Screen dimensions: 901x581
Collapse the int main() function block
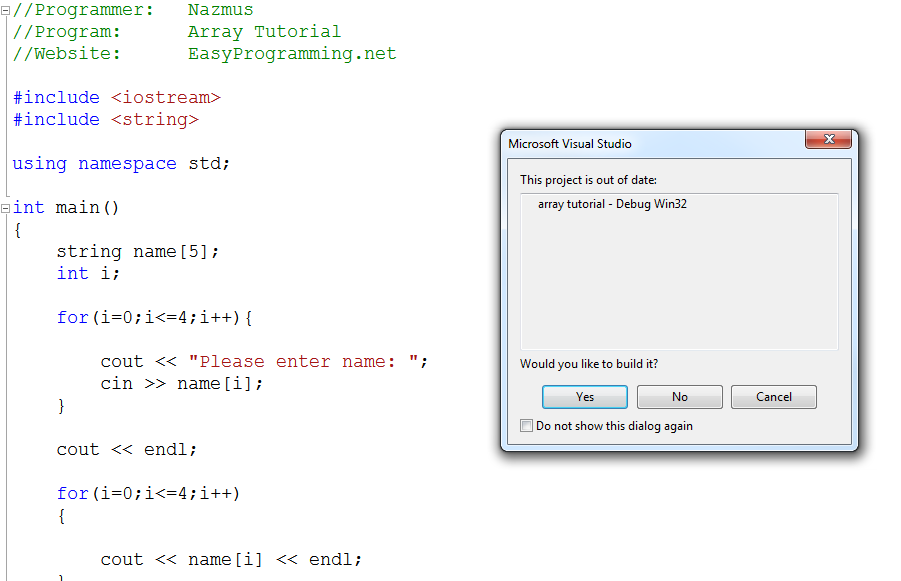pos(4,207)
